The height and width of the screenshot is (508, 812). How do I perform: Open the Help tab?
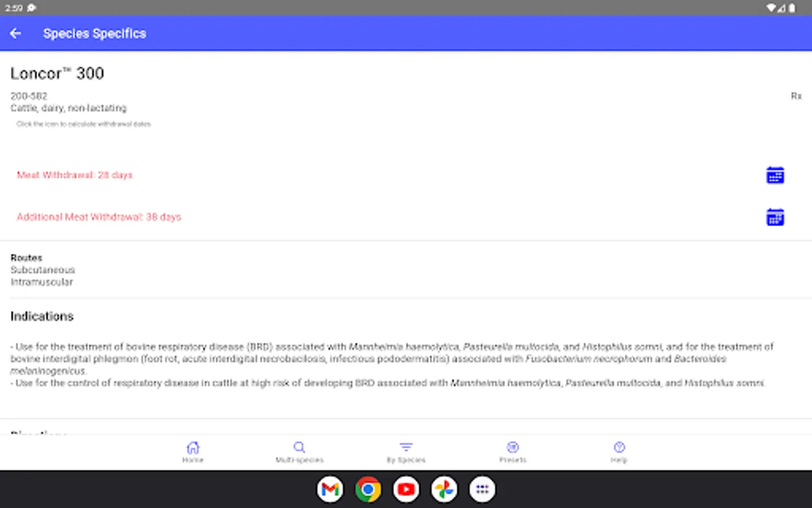(619, 452)
